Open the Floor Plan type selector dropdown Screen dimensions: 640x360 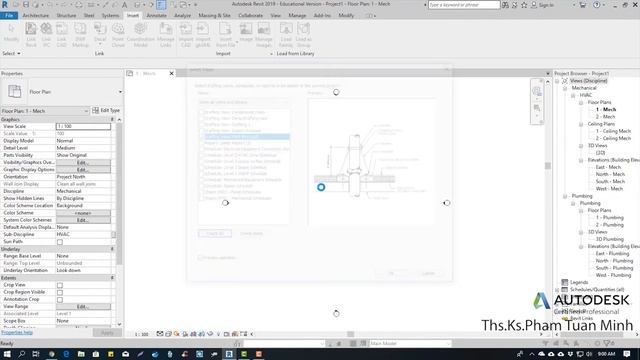coord(120,92)
